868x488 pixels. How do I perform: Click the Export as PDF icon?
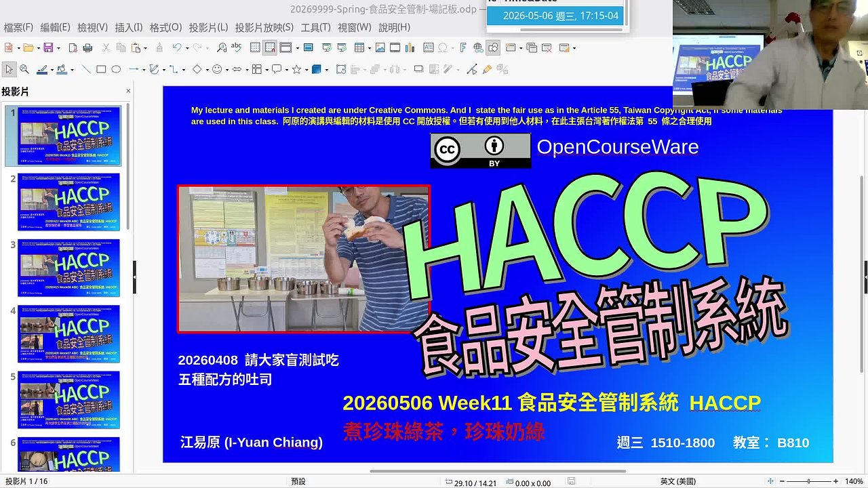(73, 47)
